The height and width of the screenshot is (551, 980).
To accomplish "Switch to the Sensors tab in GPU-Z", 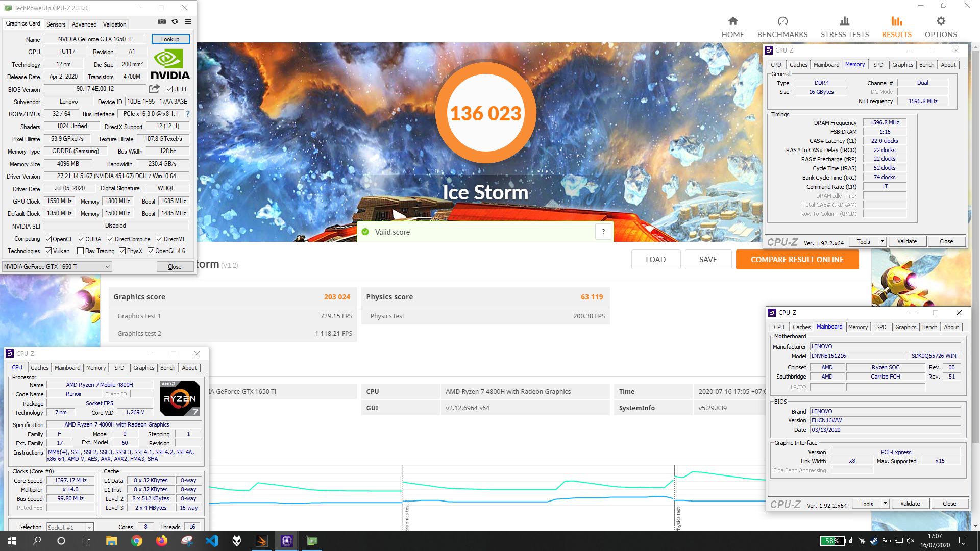I will pyautogui.click(x=56, y=24).
